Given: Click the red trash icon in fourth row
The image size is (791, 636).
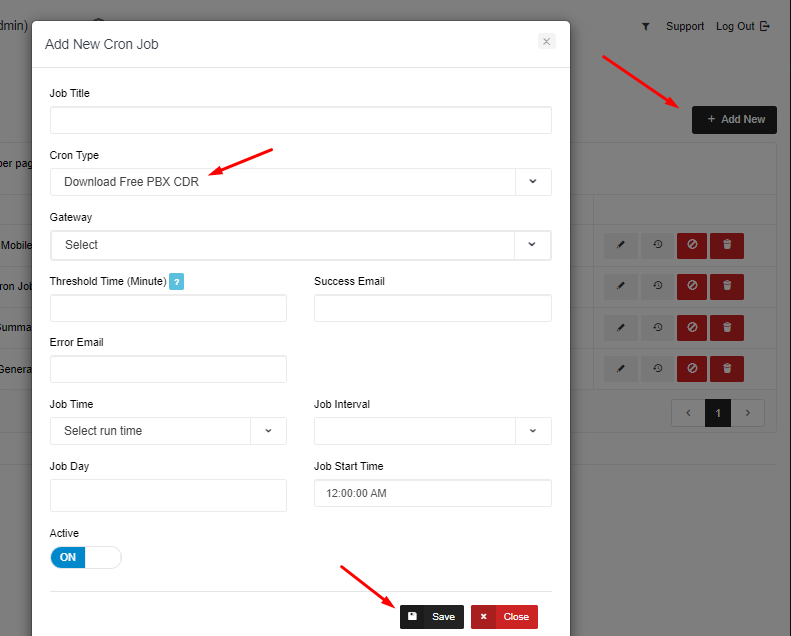Looking at the screenshot, I should click(x=727, y=369).
